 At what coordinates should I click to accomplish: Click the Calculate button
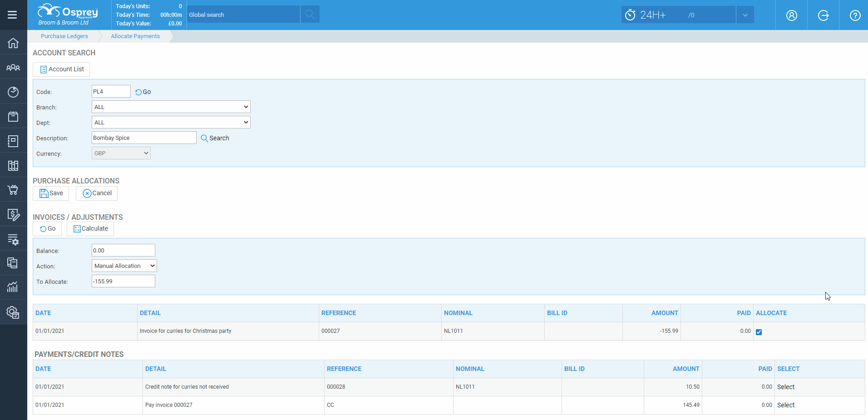tap(90, 229)
